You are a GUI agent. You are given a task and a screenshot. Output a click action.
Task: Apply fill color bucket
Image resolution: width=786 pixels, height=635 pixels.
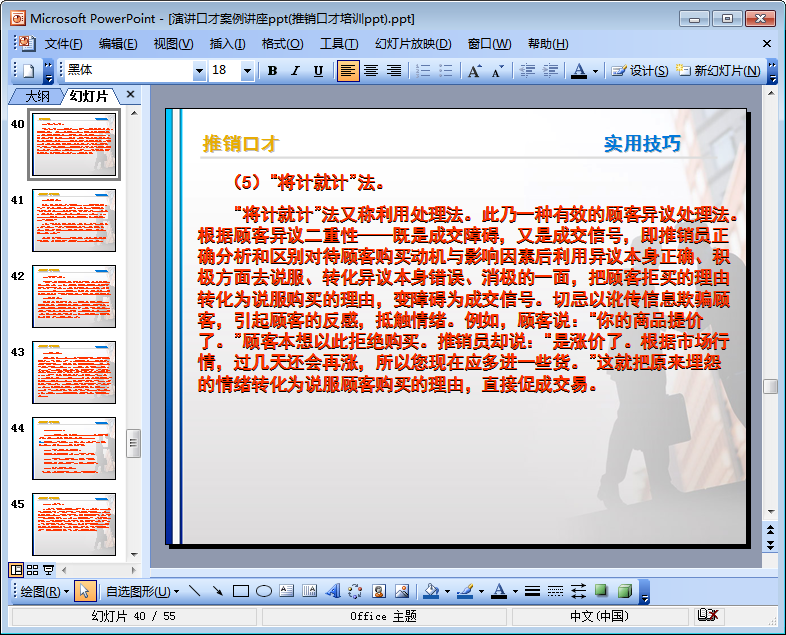(431, 591)
